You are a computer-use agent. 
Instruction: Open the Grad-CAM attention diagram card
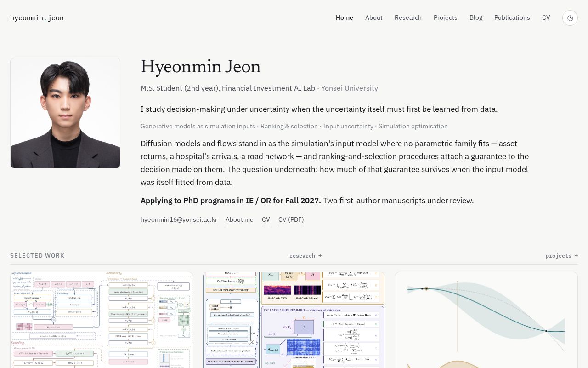[x=294, y=320]
